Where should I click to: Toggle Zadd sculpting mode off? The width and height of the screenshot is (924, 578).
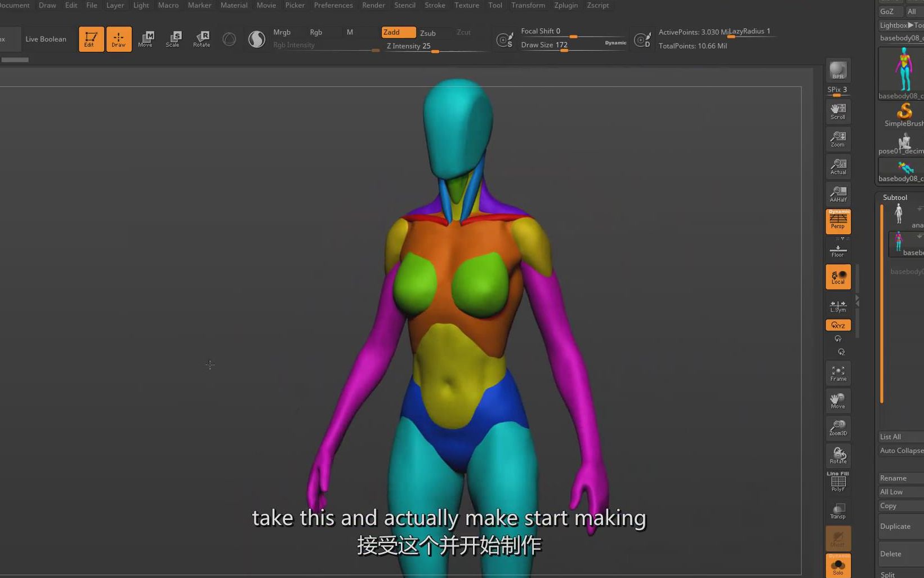[398, 32]
